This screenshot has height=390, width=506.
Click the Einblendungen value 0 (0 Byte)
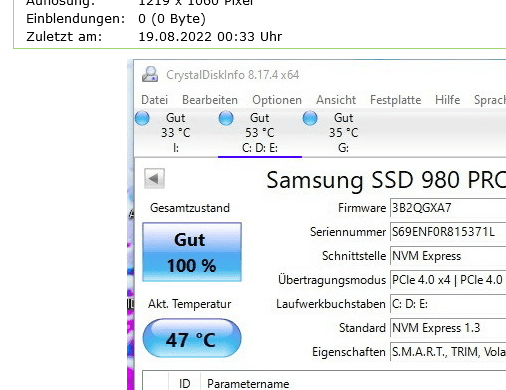click(x=172, y=19)
